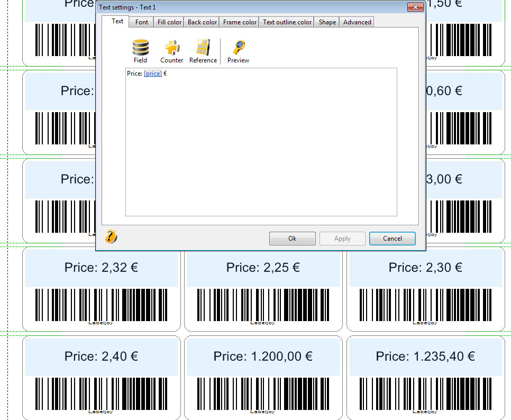Image resolution: width=511 pixels, height=420 pixels.
Task: Select the 'Price: 2,40 €' label text
Action: click(102, 356)
